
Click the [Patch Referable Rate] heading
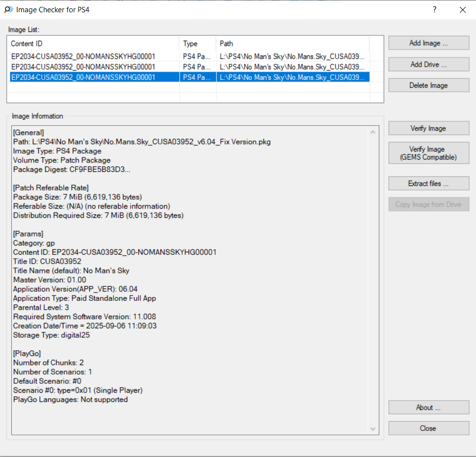(51, 188)
